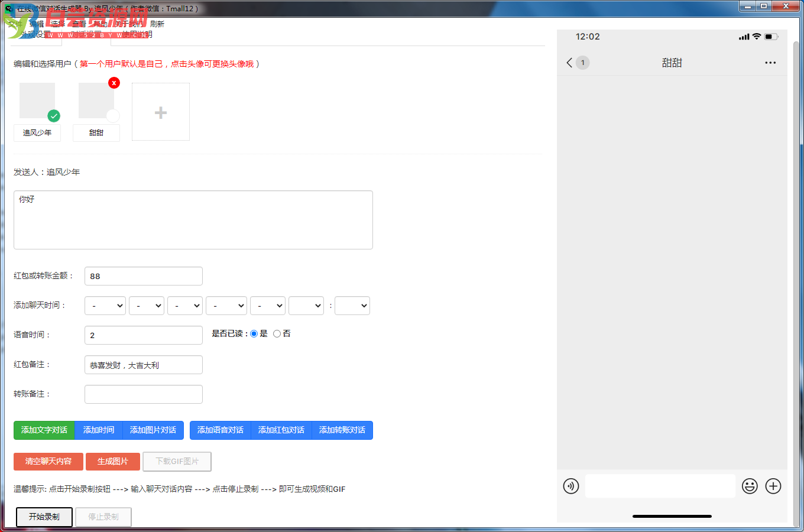
Task: Tap the unread count badge 1
Action: pyautogui.click(x=582, y=63)
